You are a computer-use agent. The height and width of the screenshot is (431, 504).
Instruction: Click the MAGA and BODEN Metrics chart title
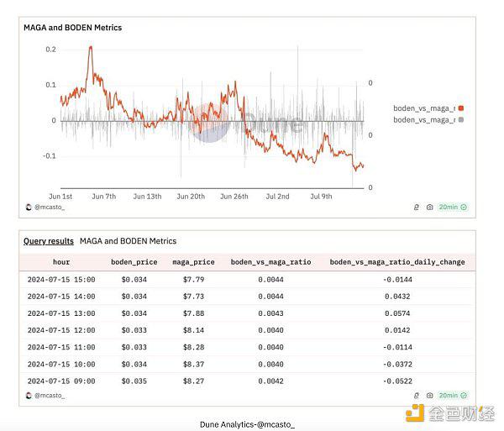pyautogui.click(x=72, y=28)
